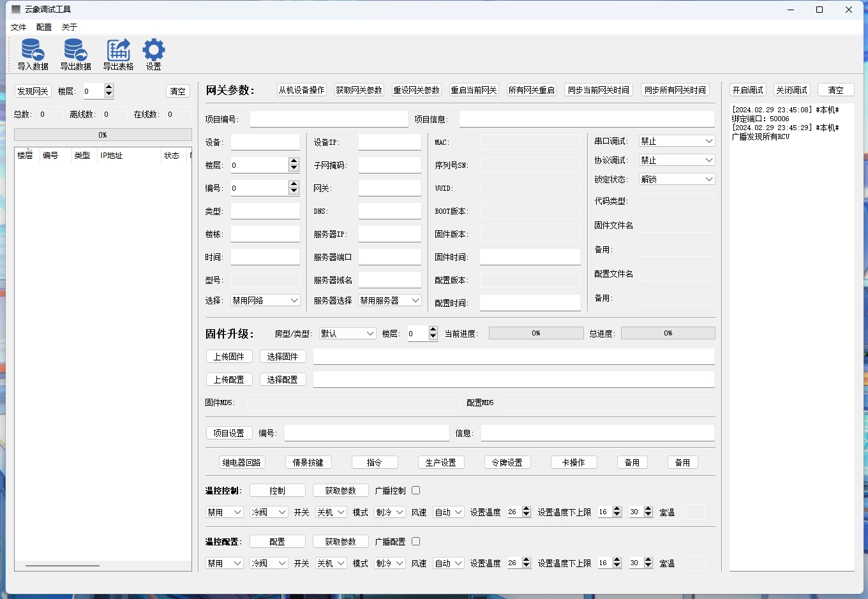Click the 指令 button
This screenshot has width=868, height=599.
pyautogui.click(x=375, y=462)
